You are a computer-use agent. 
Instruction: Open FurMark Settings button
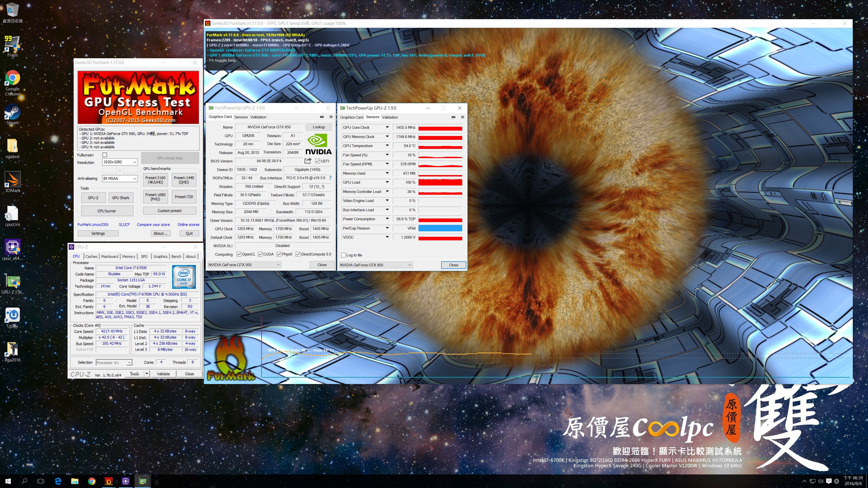(x=98, y=233)
